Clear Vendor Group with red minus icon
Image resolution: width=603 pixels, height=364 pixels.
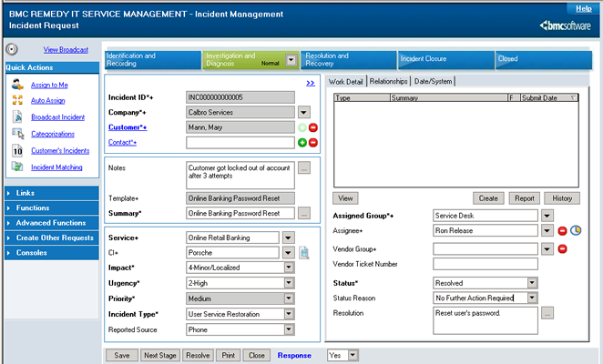click(x=562, y=249)
